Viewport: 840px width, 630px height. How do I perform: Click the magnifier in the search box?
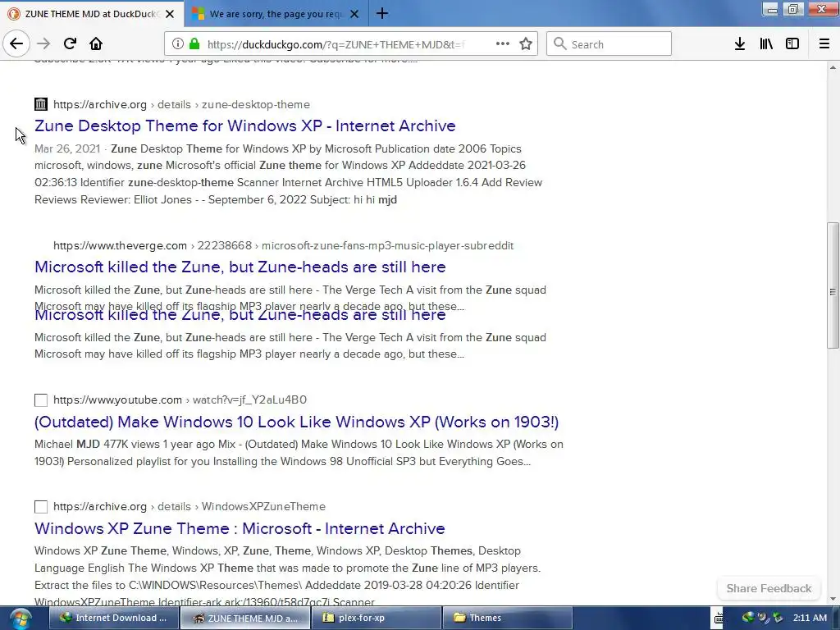(x=559, y=44)
